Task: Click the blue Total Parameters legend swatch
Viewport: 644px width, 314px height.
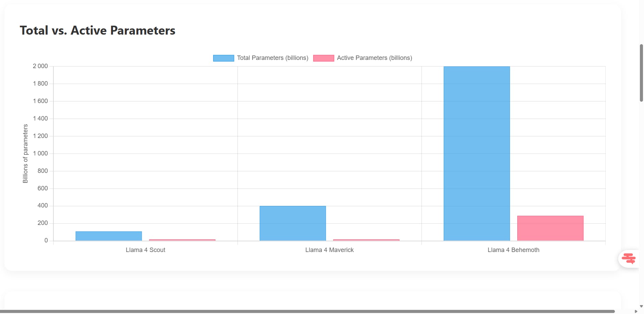Action: point(223,58)
